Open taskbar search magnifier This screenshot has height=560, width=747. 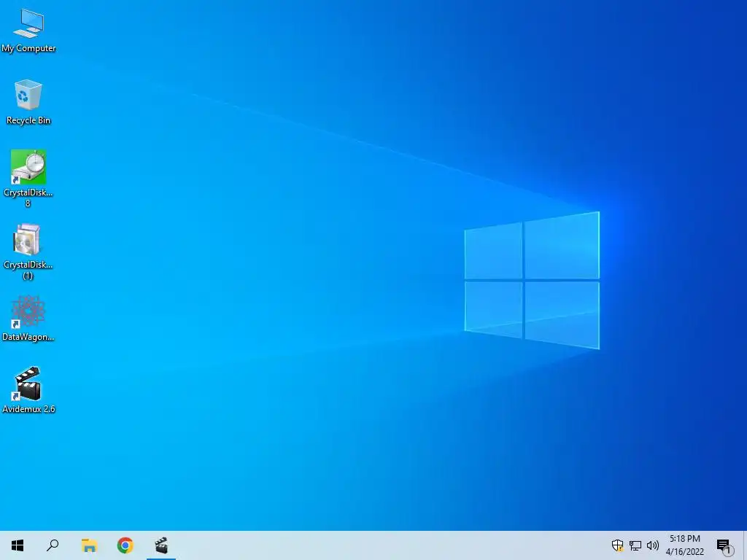pos(53,545)
